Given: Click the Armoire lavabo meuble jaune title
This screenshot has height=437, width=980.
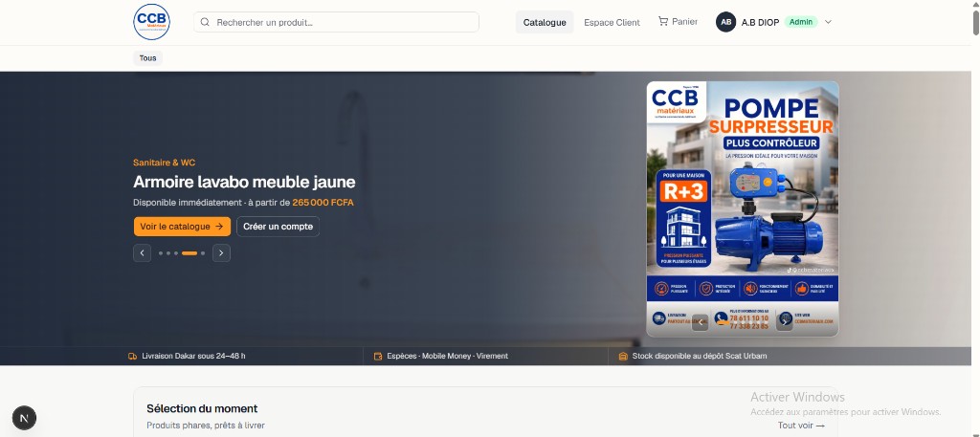Looking at the screenshot, I should coord(244,183).
